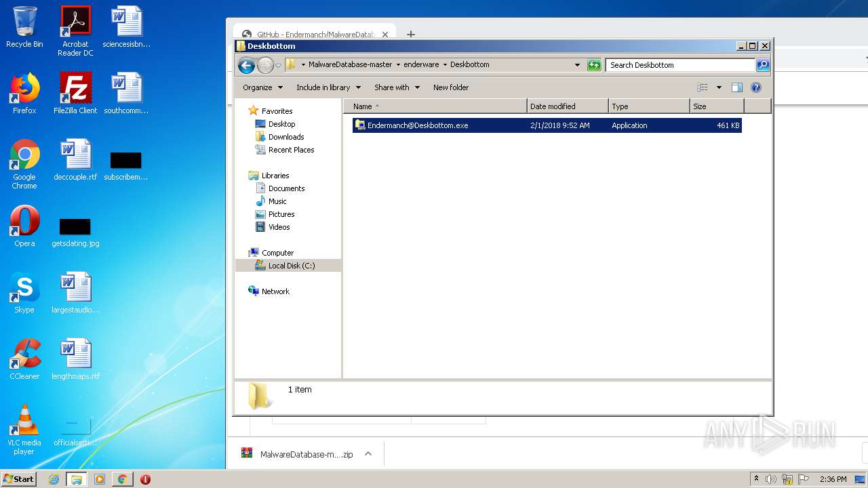This screenshot has width=868, height=488.
Task: Click New folder in toolbar
Action: [x=451, y=87]
